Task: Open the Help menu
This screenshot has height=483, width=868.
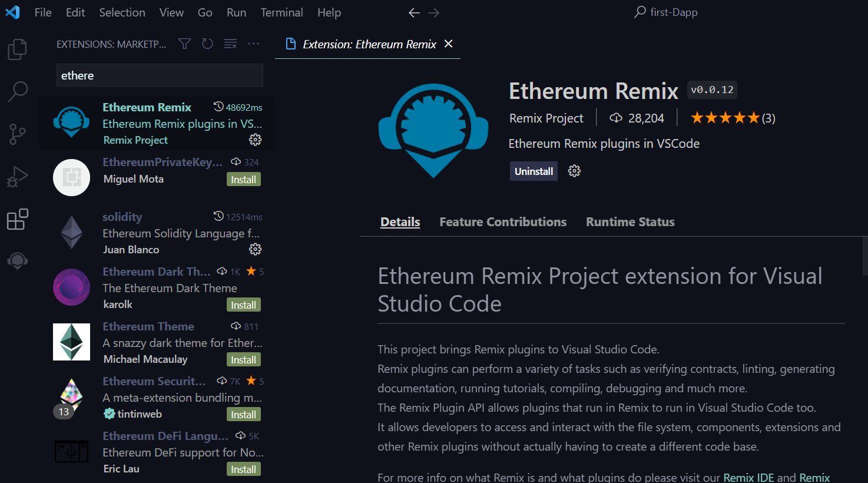Action: [x=329, y=12]
